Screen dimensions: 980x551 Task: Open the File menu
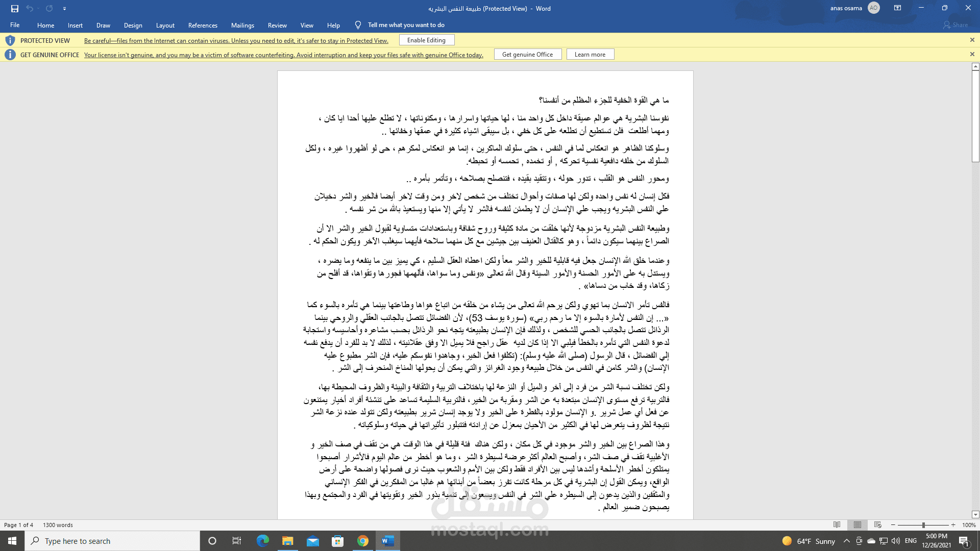pos(15,25)
